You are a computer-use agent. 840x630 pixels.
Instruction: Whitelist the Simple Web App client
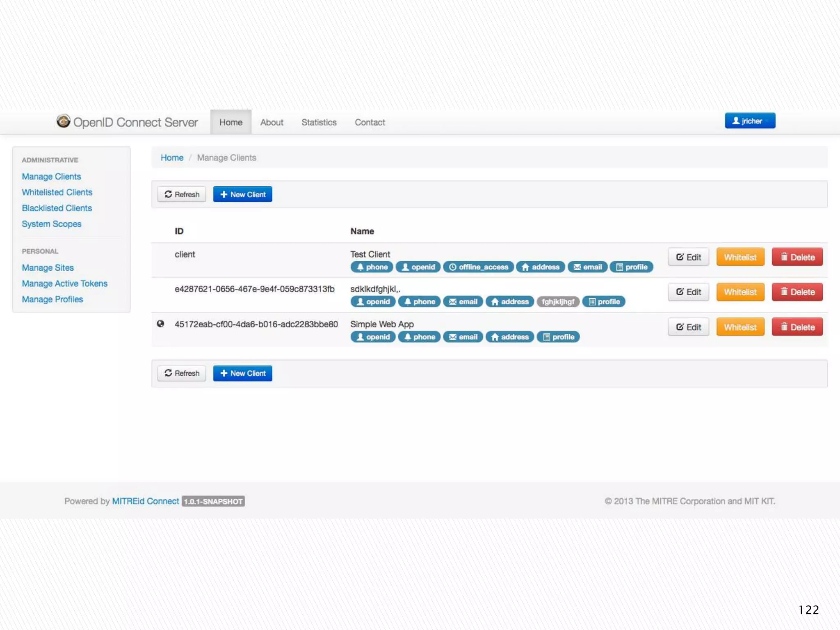pyautogui.click(x=740, y=327)
